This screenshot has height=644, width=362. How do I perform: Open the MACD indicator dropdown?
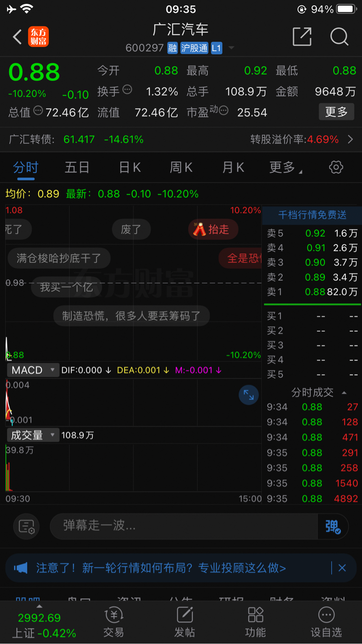(x=33, y=370)
